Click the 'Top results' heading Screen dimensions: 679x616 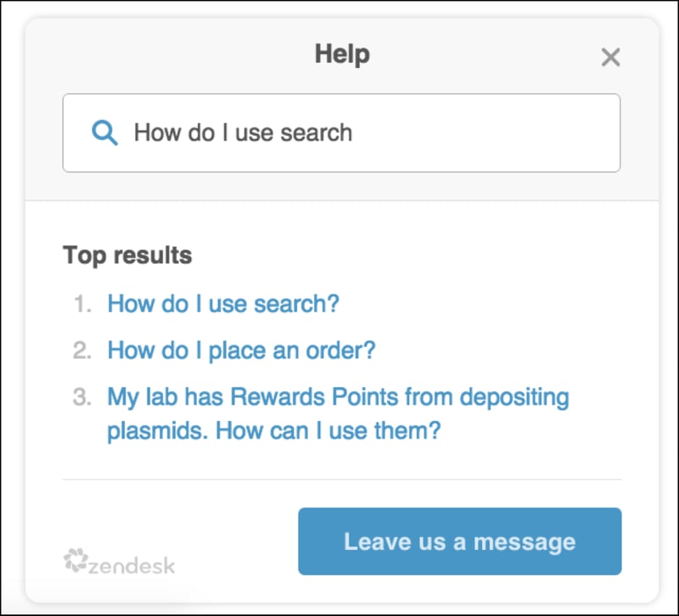click(x=127, y=255)
